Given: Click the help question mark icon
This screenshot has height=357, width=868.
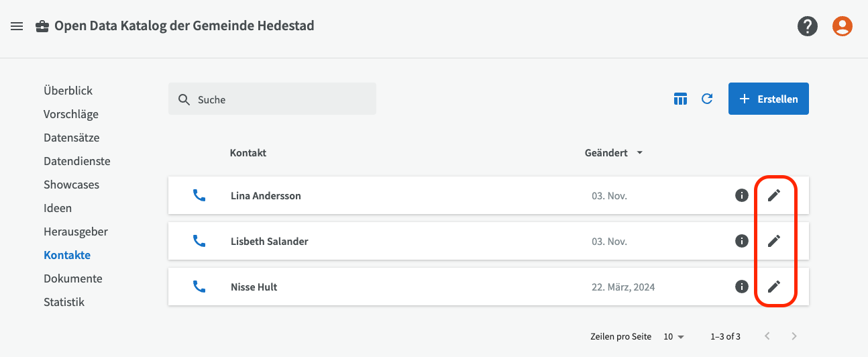Looking at the screenshot, I should point(808,26).
